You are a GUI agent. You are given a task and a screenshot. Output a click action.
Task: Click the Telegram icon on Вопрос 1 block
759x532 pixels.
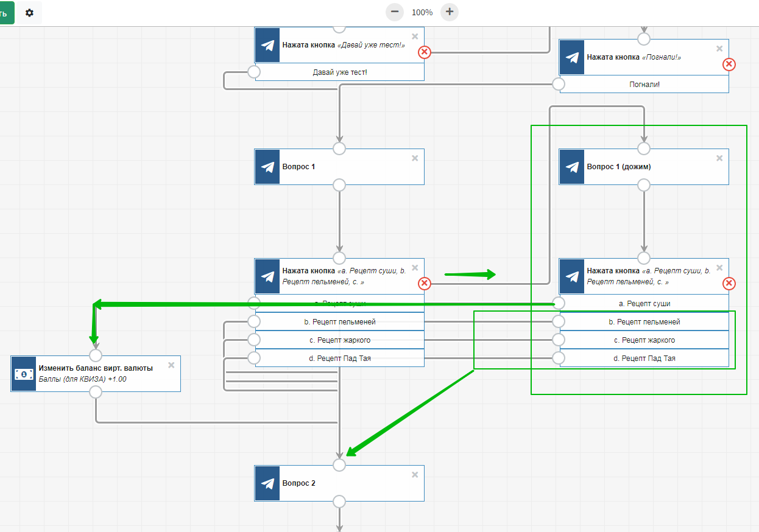coord(267,167)
